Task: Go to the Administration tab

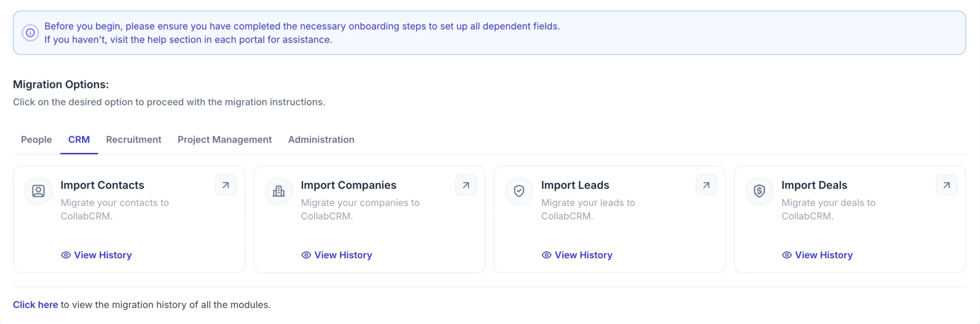Action: (x=321, y=140)
